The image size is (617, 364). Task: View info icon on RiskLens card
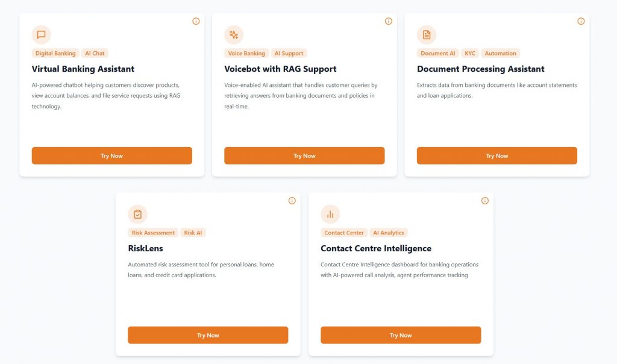click(292, 201)
